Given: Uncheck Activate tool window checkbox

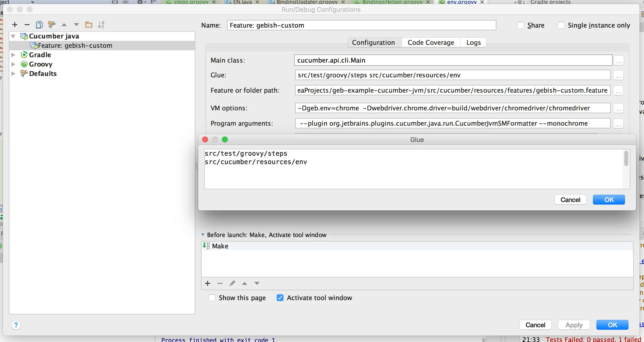Looking at the screenshot, I should pyautogui.click(x=280, y=298).
